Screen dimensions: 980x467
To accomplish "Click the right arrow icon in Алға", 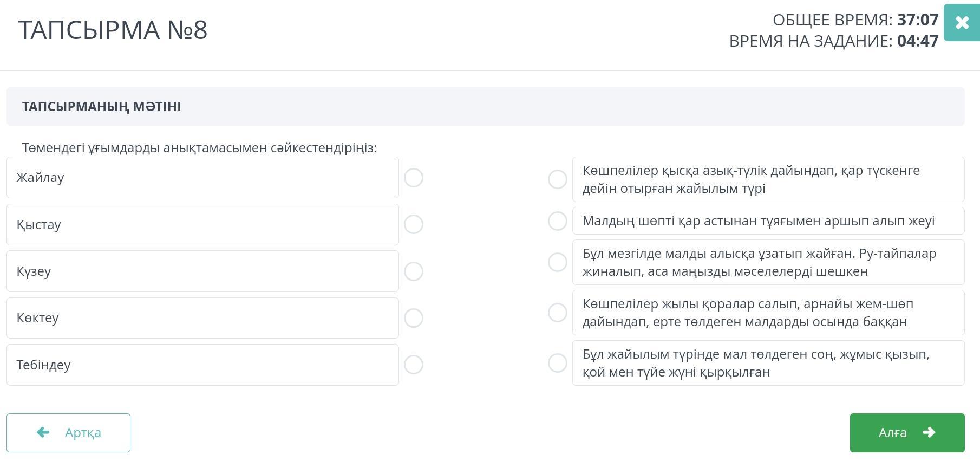I will tap(929, 432).
